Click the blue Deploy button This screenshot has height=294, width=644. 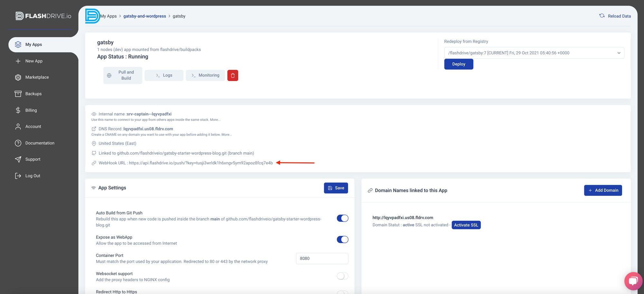(459, 64)
